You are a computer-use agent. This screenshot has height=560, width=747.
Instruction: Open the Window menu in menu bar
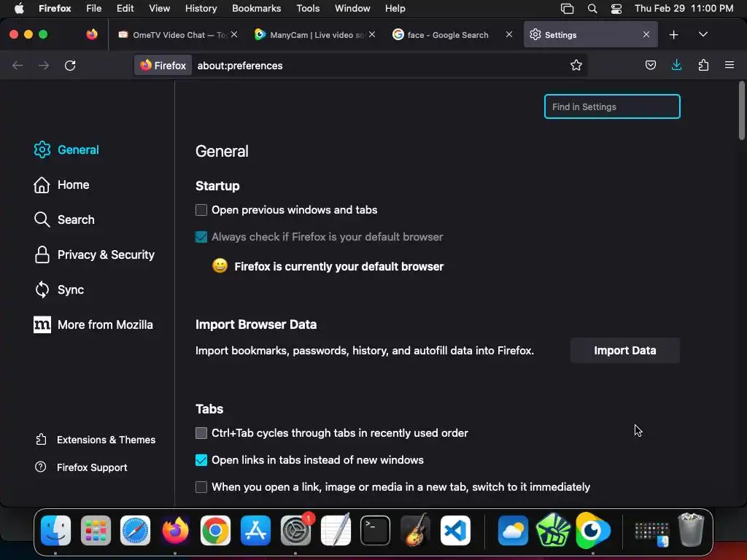[352, 8]
